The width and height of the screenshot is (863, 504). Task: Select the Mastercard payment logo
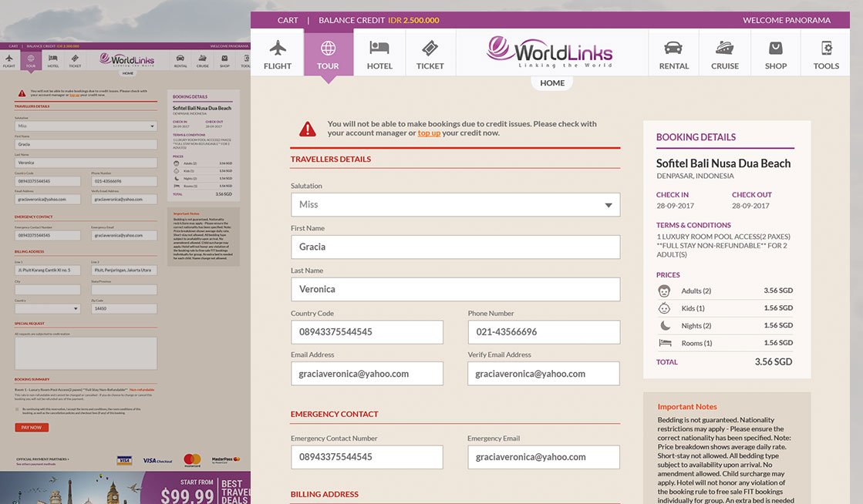[191, 460]
